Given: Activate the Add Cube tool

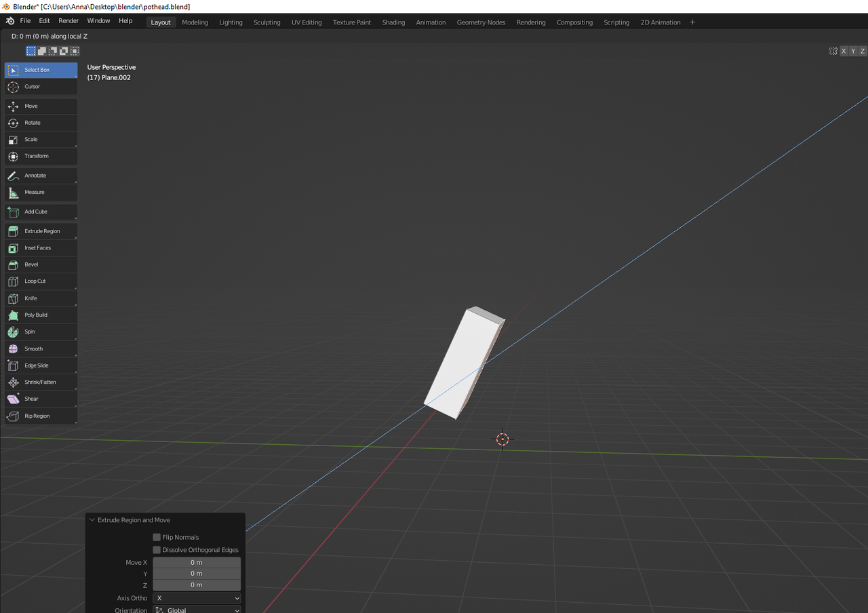Looking at the screenshot, I should [41, 212].
